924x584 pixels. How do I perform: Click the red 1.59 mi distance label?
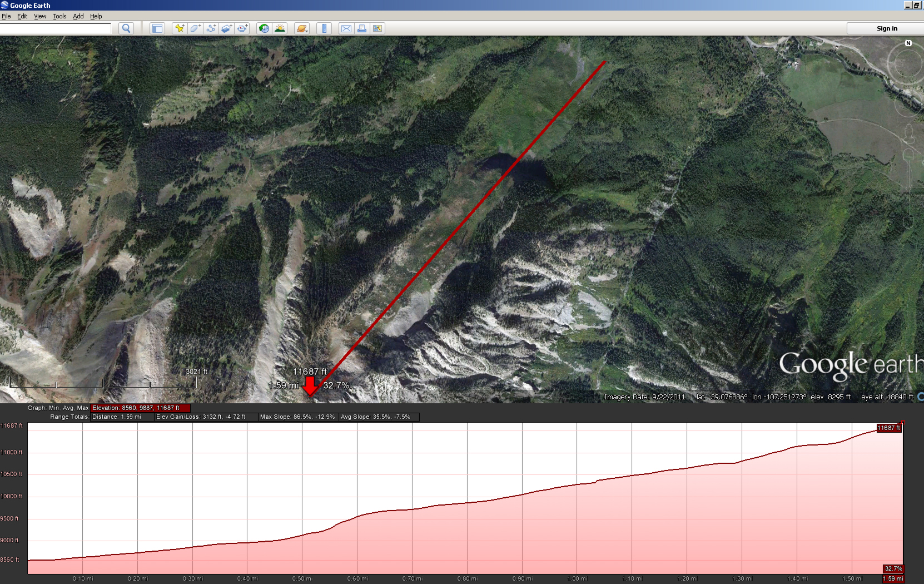pos(893,578)
